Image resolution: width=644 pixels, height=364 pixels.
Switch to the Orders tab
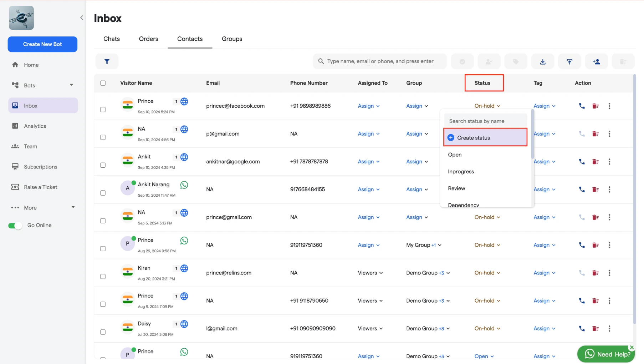coord(149,39)
